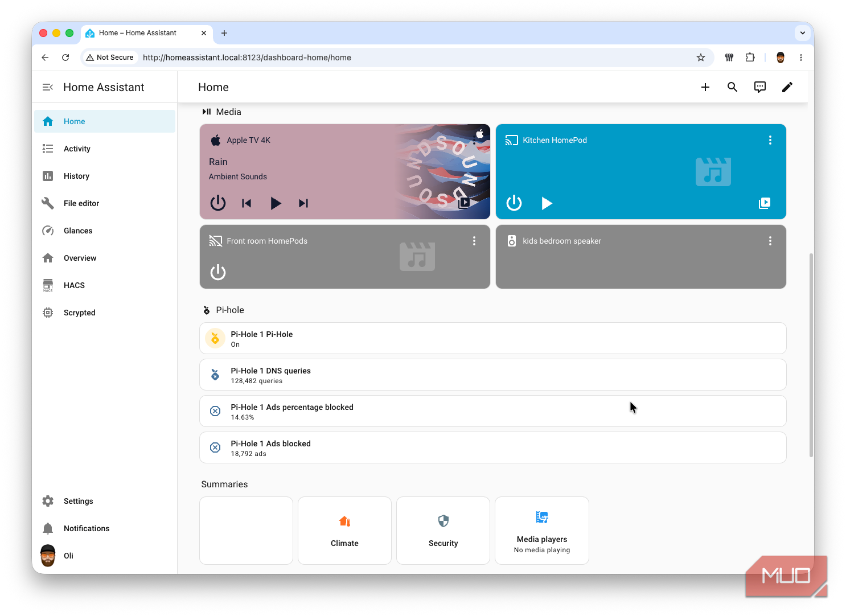
Task: Open Pi-Hole 1 Ads blocked row
Action: (x=493, y=447)
